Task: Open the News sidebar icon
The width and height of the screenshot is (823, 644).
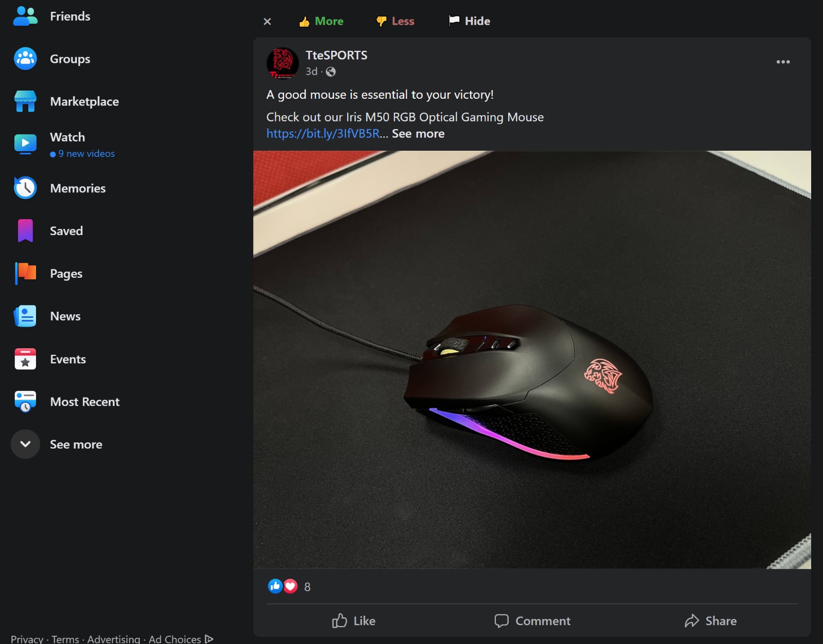Action: 25,316
